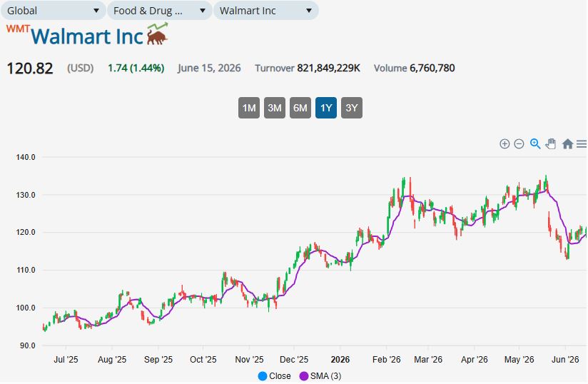The width and height of the screenshot is (588, 384).
Task: Click the Jun '26 axis label
Action: pyautogui.click(x=565, y=360)
